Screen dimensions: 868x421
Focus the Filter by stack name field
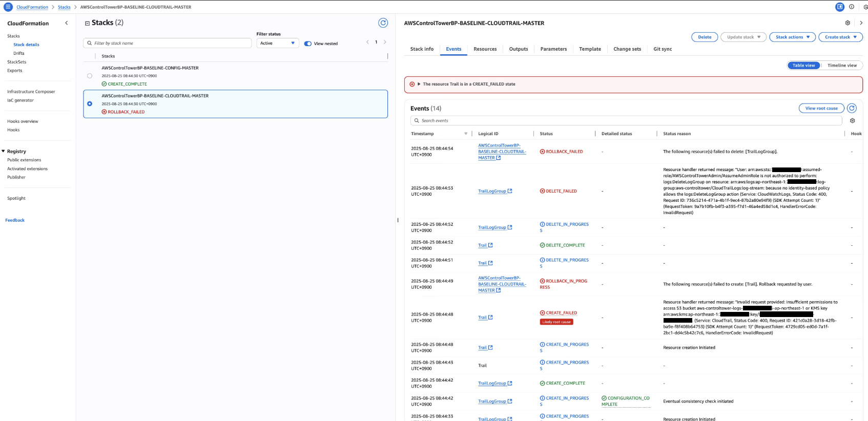[x=168, y=43]
